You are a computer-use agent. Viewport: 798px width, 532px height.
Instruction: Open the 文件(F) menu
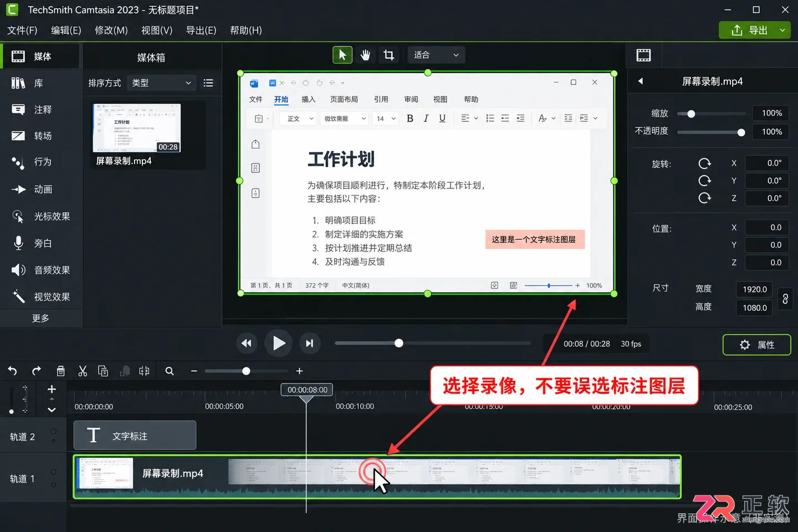[22, 30]
